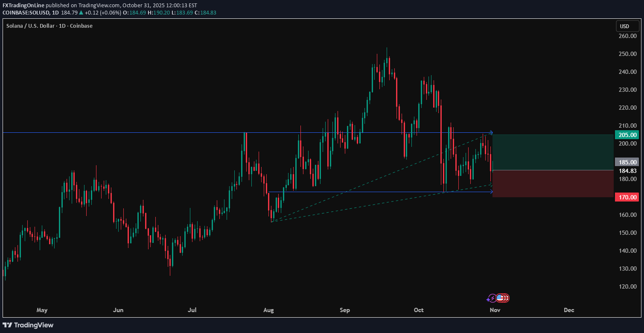Click the Nov label on the time axis

pyautogui.click(x=495, y=310)
